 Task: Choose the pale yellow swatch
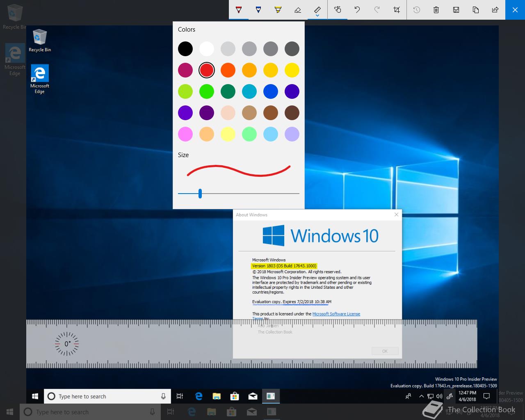pos(228,134)
